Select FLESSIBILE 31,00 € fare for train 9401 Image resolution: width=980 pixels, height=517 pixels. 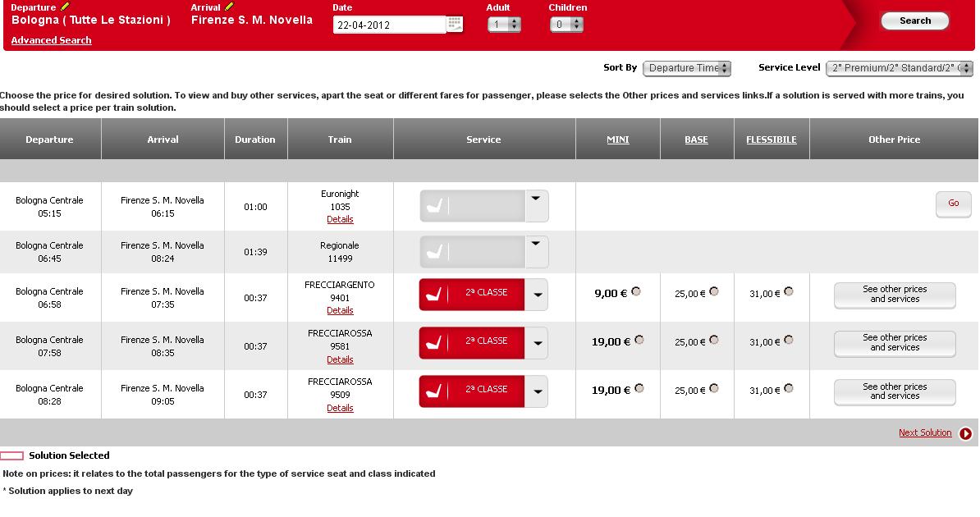point(789,291)
